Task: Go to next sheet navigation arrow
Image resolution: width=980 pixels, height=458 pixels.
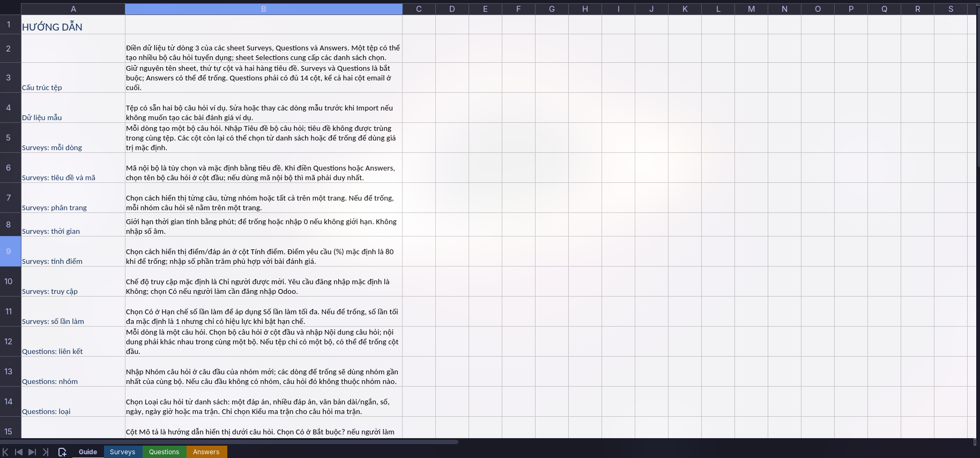Action: (x=32, y=452)
